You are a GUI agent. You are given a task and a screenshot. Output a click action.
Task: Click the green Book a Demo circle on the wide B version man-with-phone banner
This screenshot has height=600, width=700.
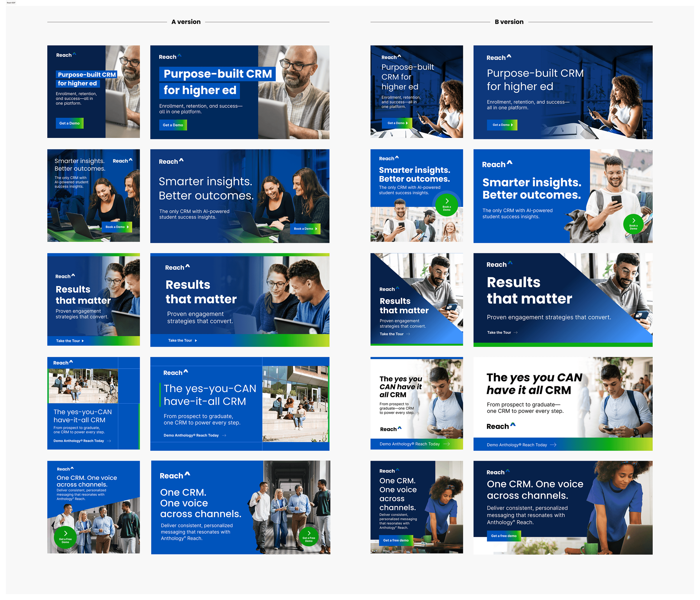coord(633,224)
